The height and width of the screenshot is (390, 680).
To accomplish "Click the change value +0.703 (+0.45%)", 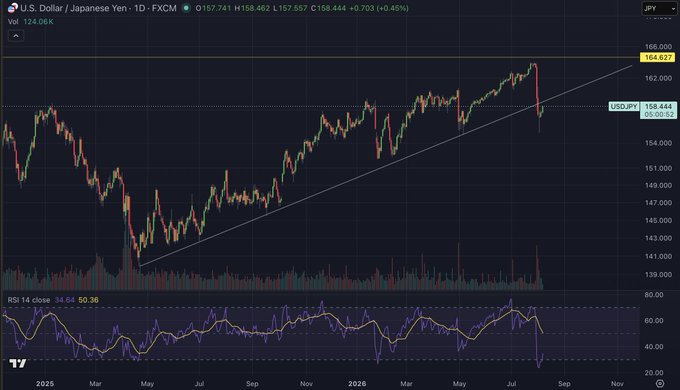I will pyautogui.click(x=379, y=8).
